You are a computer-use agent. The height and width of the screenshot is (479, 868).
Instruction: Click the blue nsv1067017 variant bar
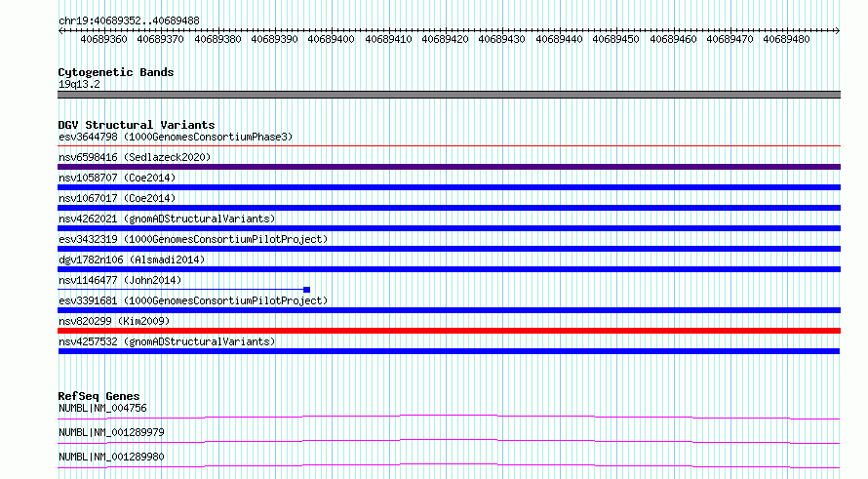449,208
